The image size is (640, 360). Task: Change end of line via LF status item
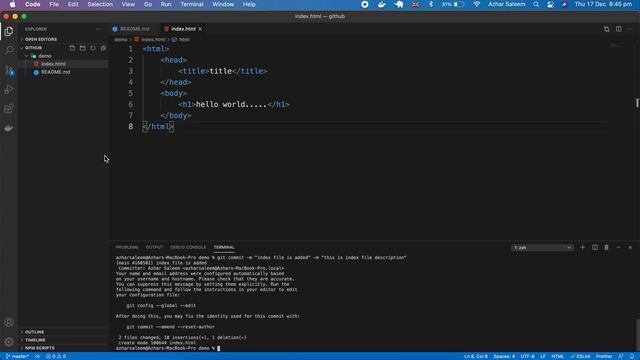click(543, 356)
